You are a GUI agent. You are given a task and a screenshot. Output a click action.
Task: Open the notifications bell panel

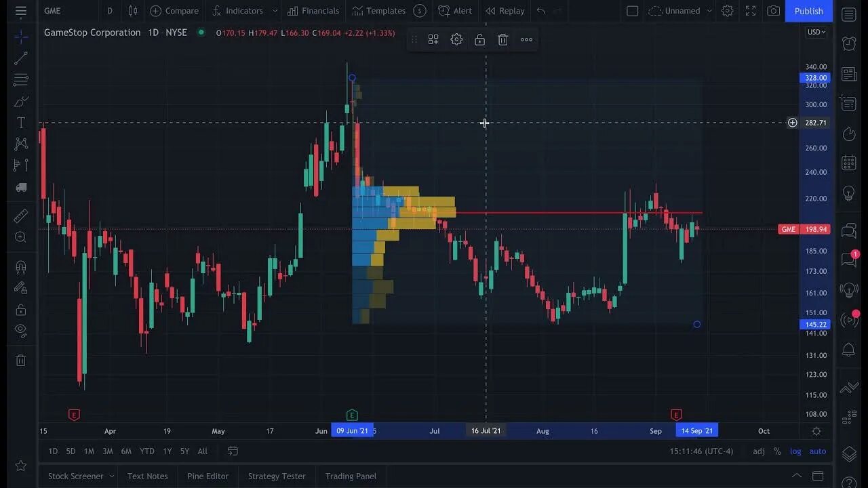848,350
